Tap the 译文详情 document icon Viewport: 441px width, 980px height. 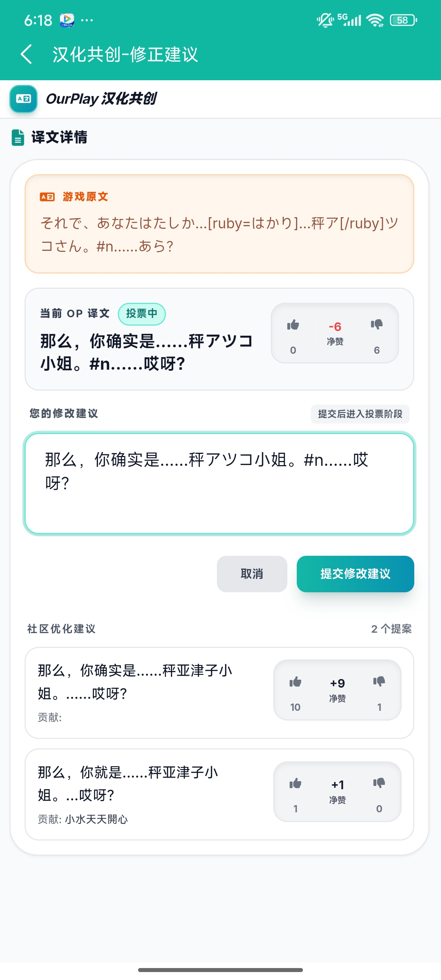[18, 138]
